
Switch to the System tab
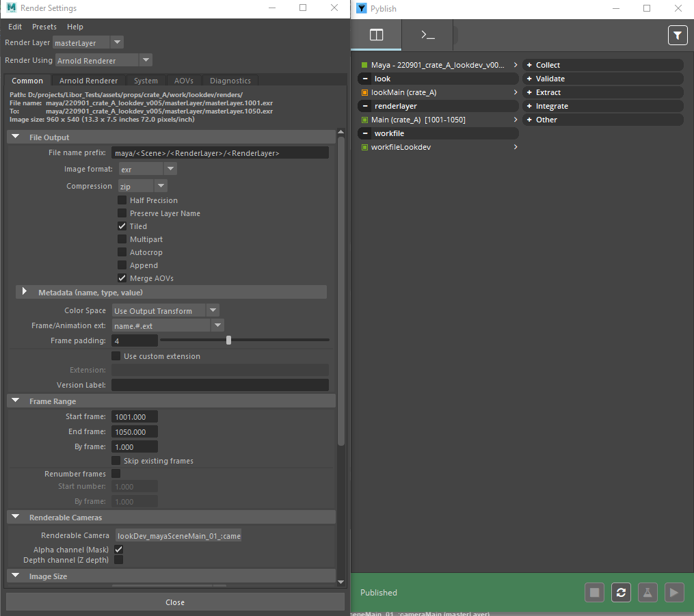[146, 81]
